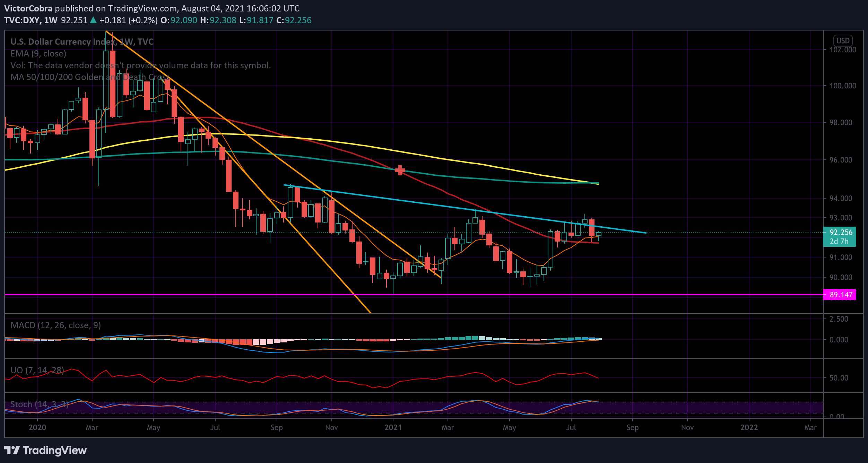Click the MACD (12, 26, close, 9) label
This screenshot has width=868, height=463.
point(56,325)
